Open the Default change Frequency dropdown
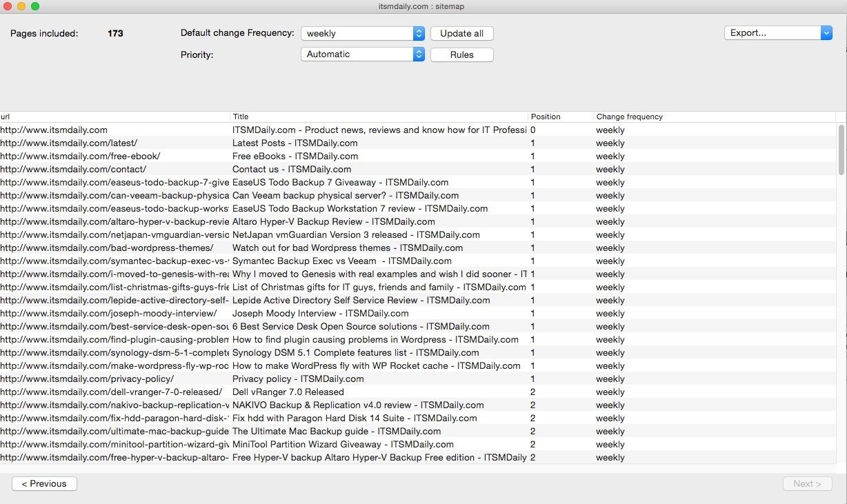Image resolution: width=847 pixels, height=504 pixels. coord(363,33)
